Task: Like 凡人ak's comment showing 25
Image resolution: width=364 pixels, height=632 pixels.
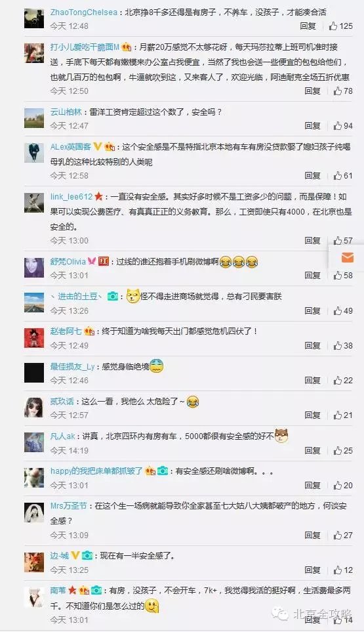Action: pyautogui.click(x=337, y=451)
